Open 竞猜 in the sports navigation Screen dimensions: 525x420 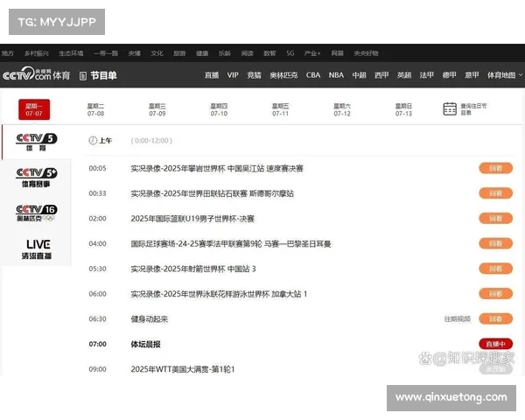pos(254,75)
